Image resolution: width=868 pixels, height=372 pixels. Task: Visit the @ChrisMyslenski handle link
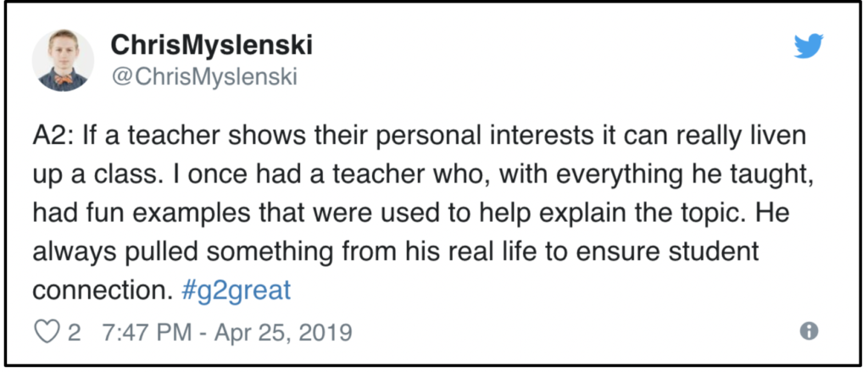(204, 77)
